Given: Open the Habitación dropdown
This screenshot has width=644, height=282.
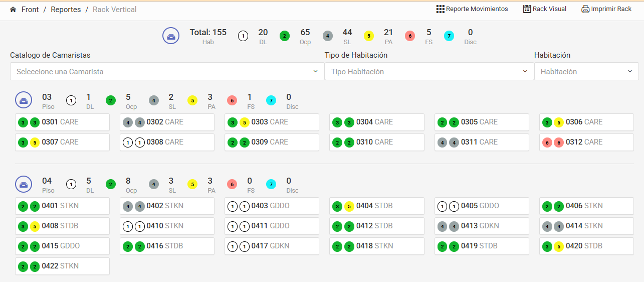Looking at the screenshot, I should pyautogui.click(x=586, y=71).
